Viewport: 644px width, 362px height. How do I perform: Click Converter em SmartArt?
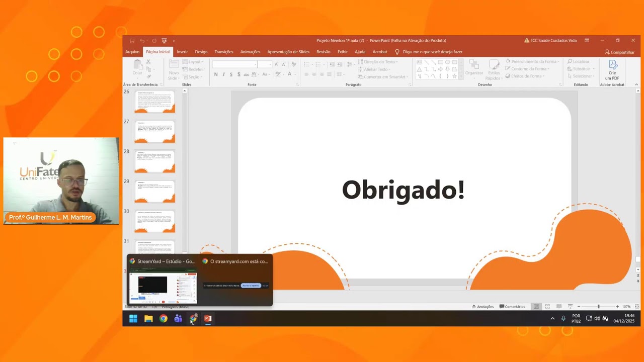tap(382, 77)
